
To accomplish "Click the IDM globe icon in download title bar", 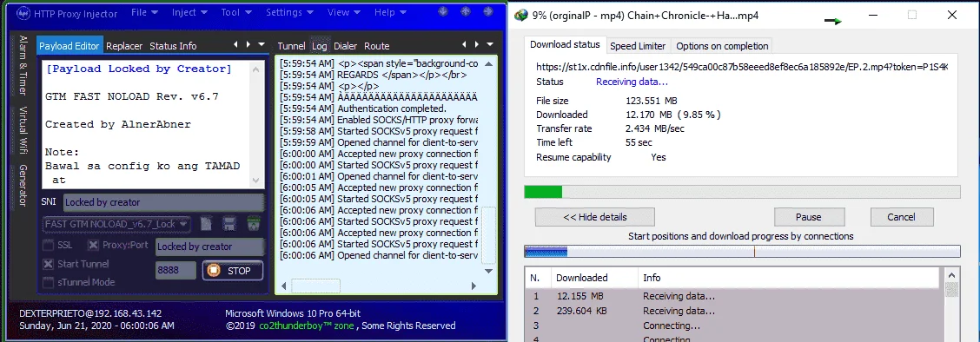I will (521, 16).
